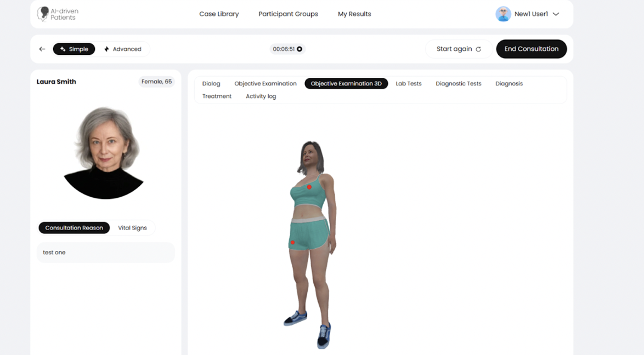Screen dimensions: 644x355
Task: Open Participant Groups page
Action: (x=288, y=14)
